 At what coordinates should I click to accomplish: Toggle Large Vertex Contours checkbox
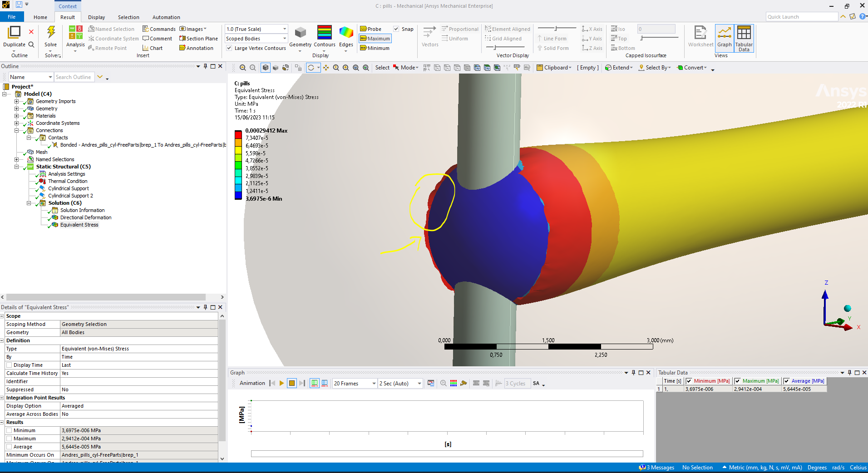(x=229, y=48)
